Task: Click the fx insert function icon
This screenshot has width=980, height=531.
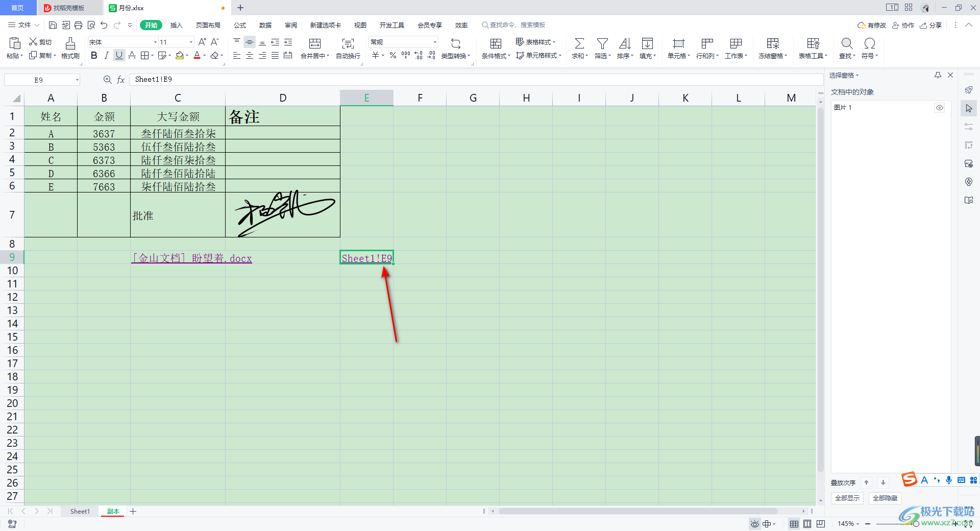Action: 121,80
